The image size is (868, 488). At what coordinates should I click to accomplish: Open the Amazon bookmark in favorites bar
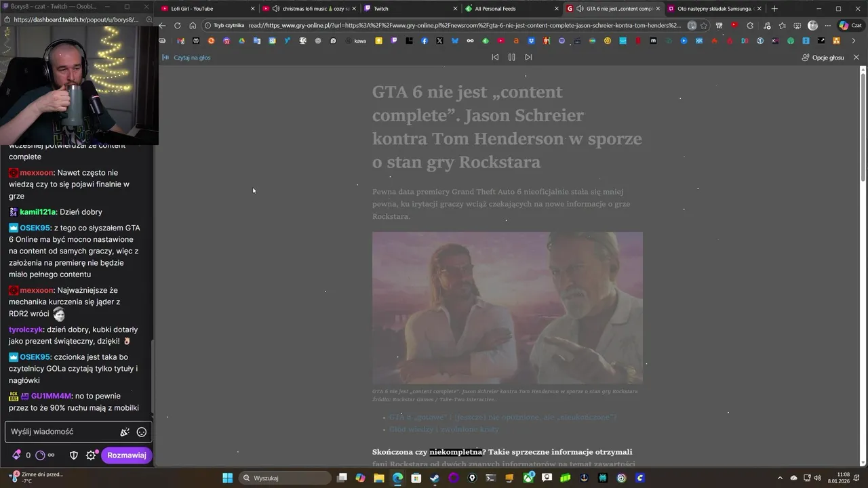(x=516, y=41)
